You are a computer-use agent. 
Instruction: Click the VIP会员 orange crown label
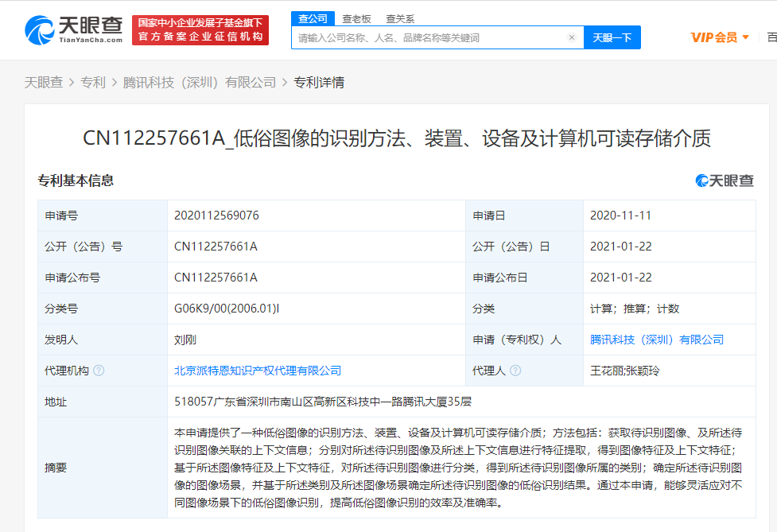pyautogui.click(x=714, y=37)
